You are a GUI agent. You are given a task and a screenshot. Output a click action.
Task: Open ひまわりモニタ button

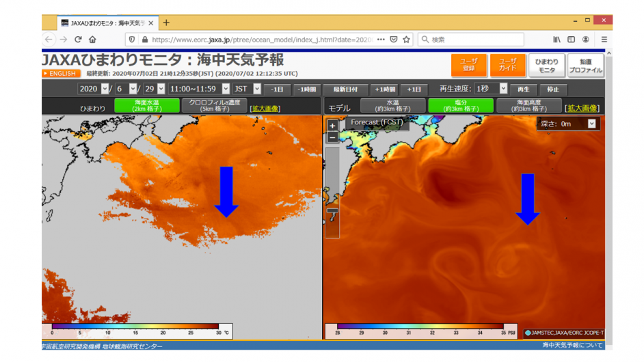click(x=547, y=66)
